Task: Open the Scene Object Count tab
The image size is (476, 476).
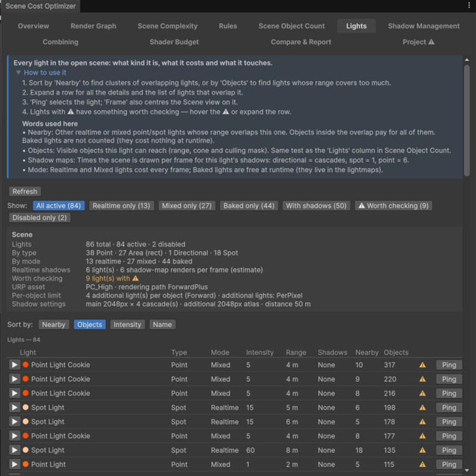Action: (292, 26)
